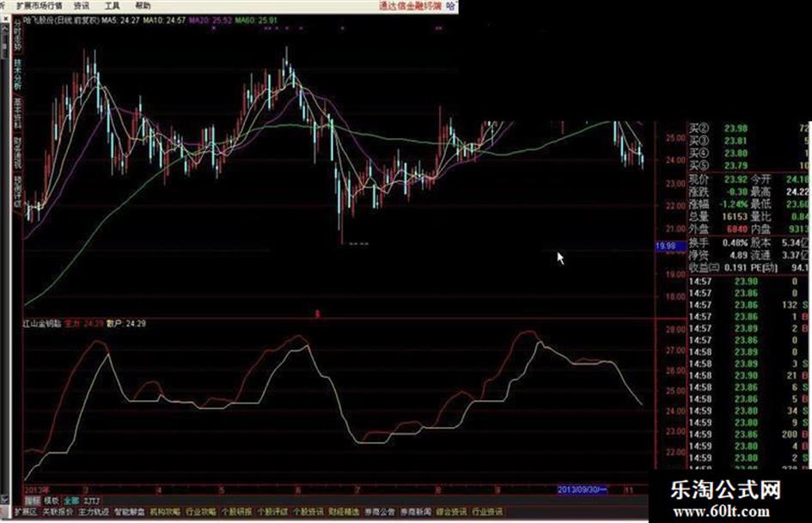This screenshot has height=523, width=812.
Task: Open the 资讯 menu
Action: click(82, 6)
